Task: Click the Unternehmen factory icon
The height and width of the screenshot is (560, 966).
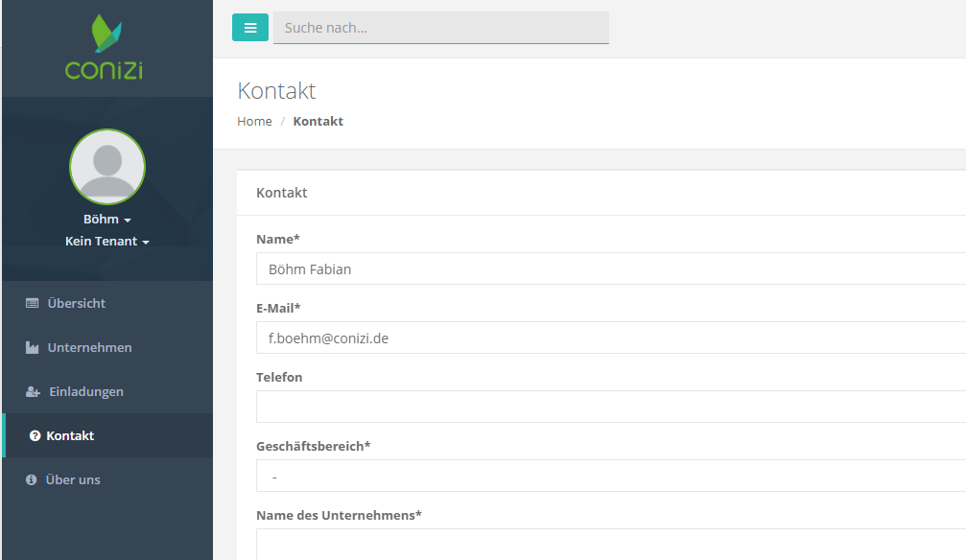Action: [33, 348]
